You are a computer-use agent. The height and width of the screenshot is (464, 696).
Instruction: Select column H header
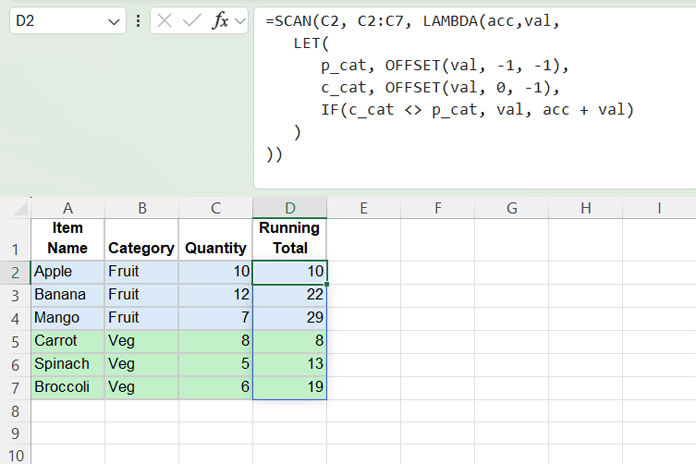coord(585,208)
